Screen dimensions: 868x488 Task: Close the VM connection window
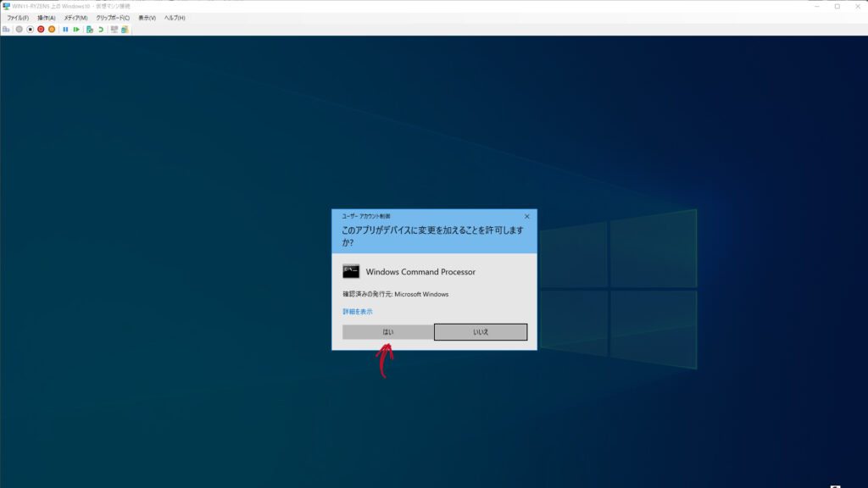pyautogui.click(x=858, y=6)
